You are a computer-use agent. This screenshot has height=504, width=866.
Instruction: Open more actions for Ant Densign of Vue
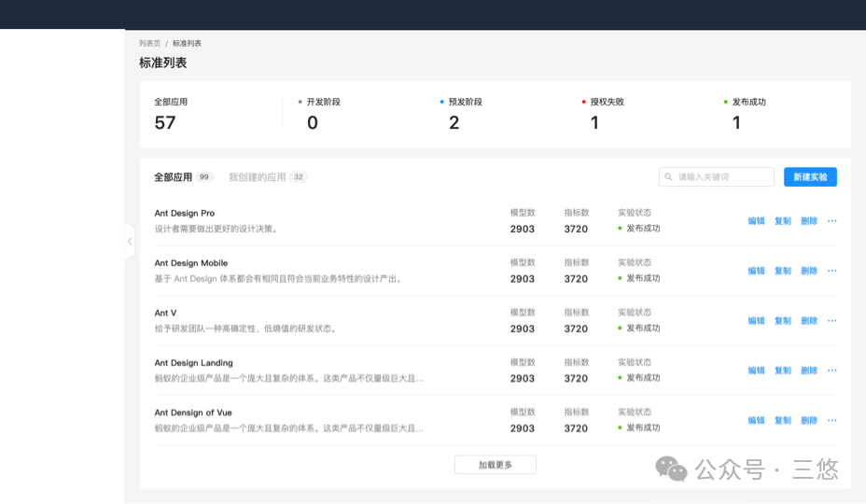point(831,420)
